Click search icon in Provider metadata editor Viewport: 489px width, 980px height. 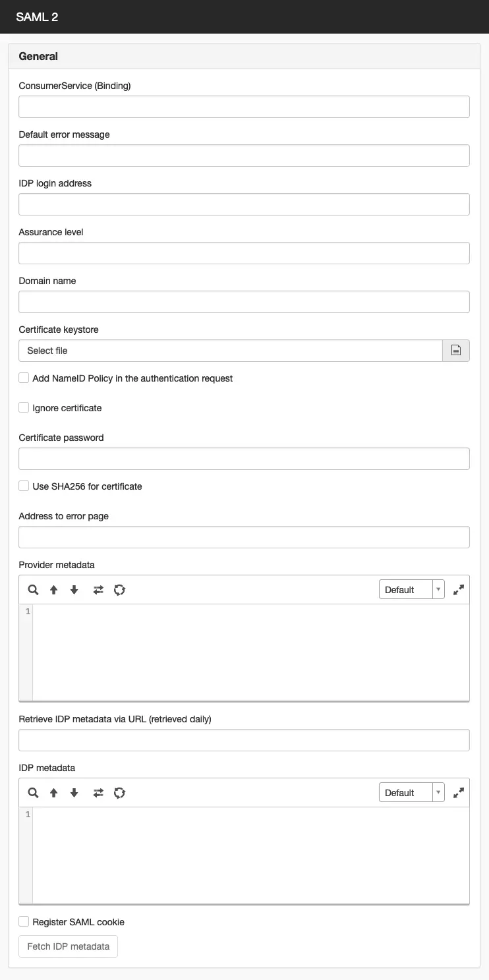(x=33, y=590)
